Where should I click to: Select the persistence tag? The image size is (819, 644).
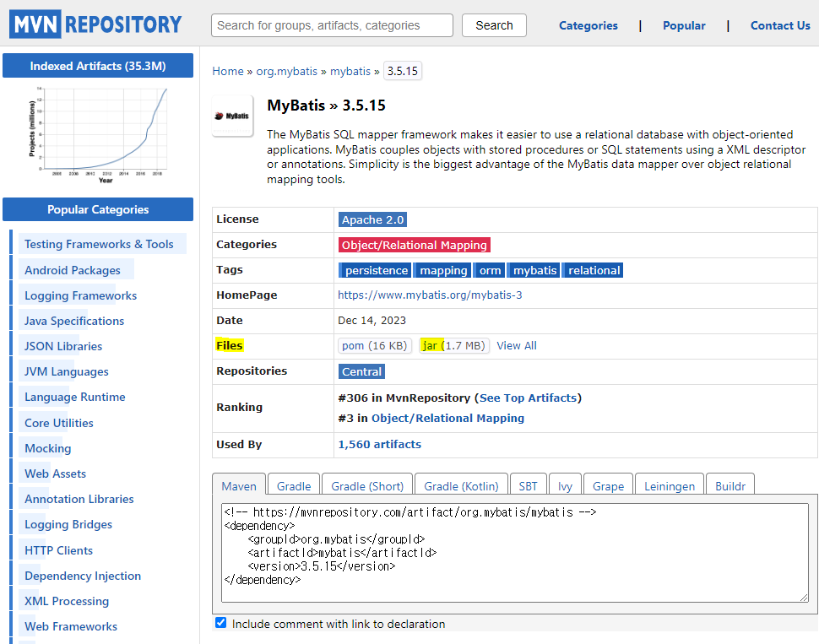pyautogui.click(x=376, y=271)
